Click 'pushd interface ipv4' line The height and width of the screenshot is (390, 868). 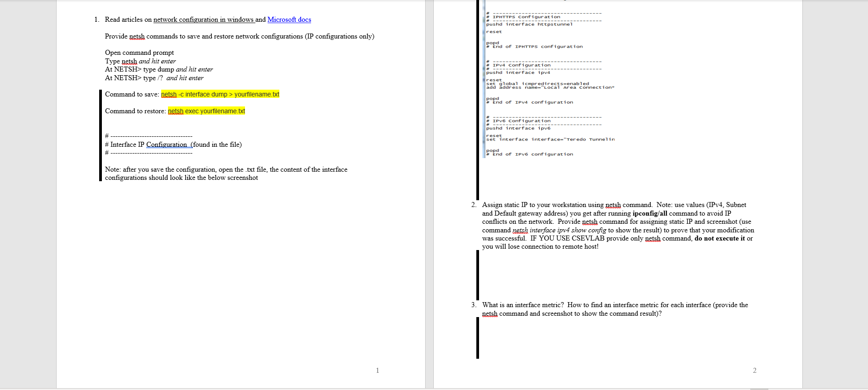point(518,72)
